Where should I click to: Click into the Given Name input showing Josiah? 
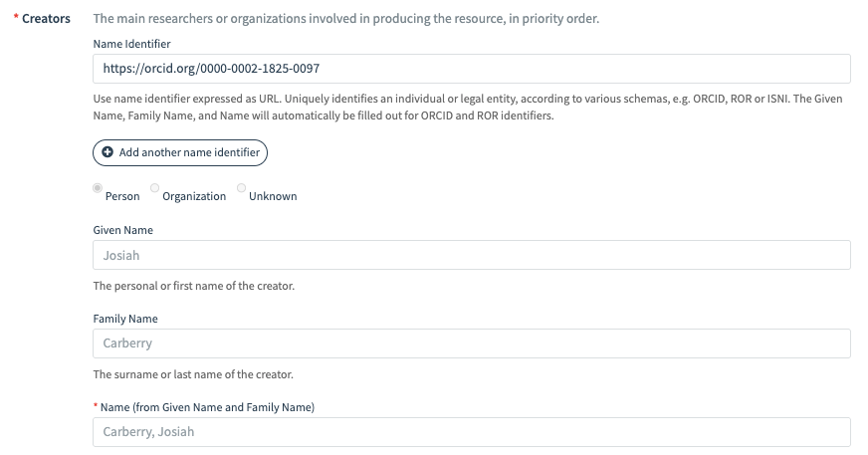(x=471, y=255)
